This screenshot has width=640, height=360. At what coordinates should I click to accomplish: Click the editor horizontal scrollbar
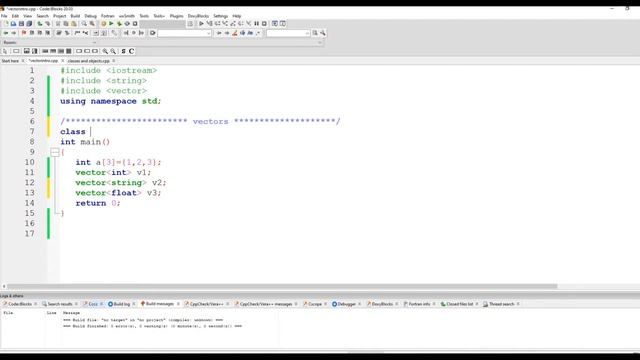[x=282, y=286]
